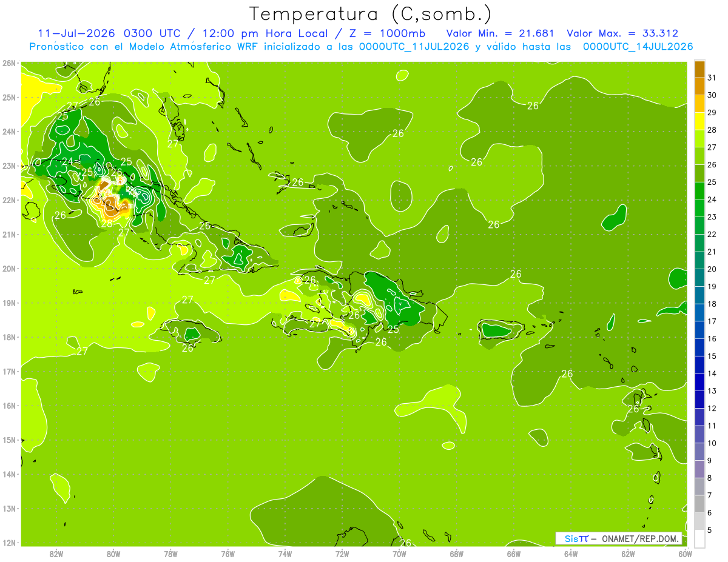The height and width of the screenshot is (562, 728).
Task: Click the 70W longitude axis label
Action: [x=399, y=554]
